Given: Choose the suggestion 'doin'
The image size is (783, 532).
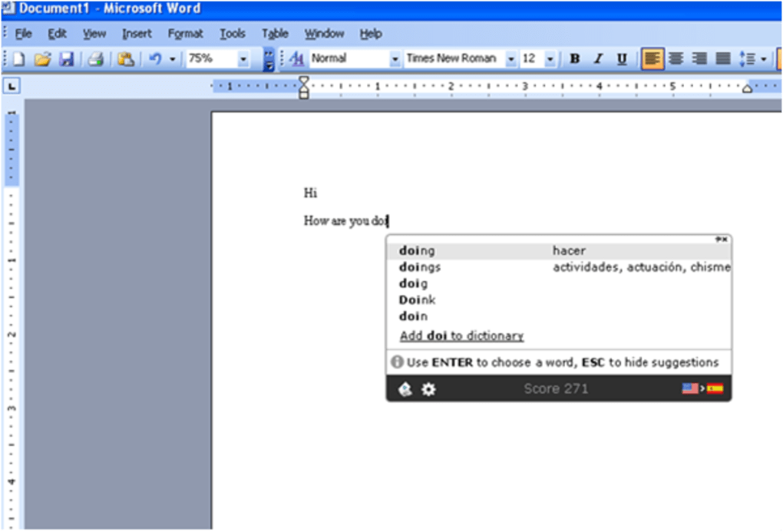Looking at the screenshot, I should pos(413,316).
